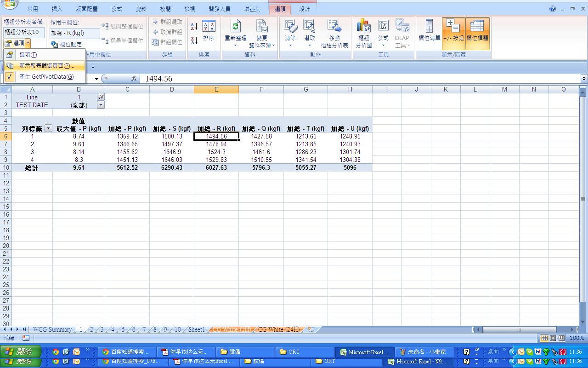The width and height of the screenshot is (588, 368).
Task: Open the 列標籤 row labels dropdown
Action: [48, 129]
